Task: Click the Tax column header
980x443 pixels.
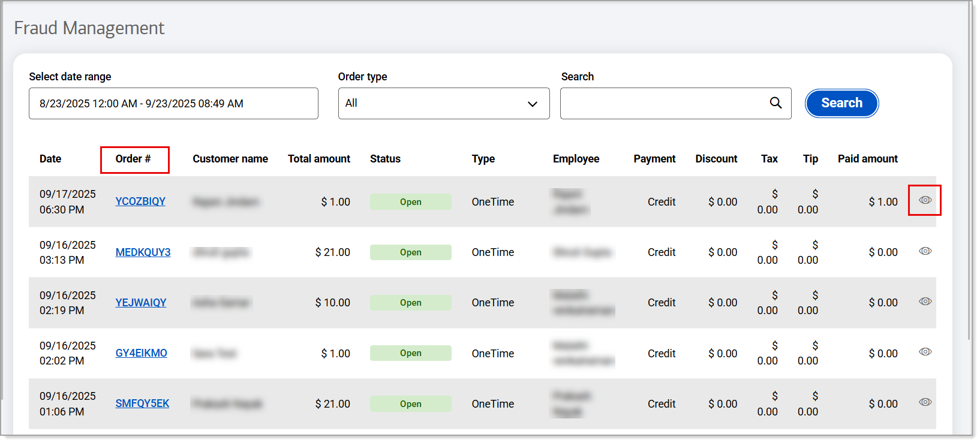Action: pos(769,159)
